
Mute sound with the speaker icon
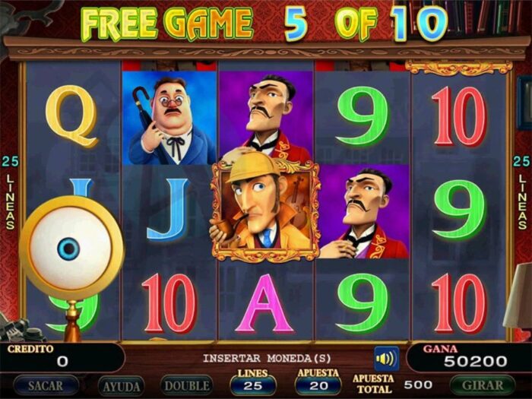386,358
